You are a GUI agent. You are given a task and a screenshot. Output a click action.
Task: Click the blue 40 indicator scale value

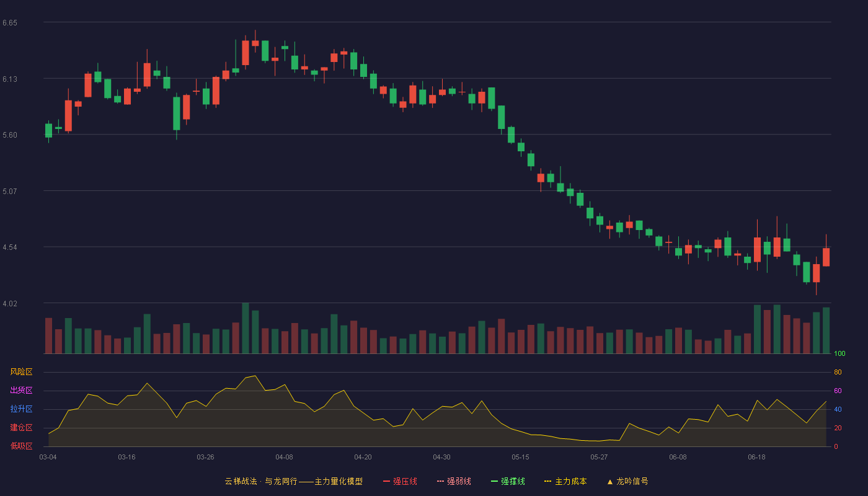click(x=838, y=410)
